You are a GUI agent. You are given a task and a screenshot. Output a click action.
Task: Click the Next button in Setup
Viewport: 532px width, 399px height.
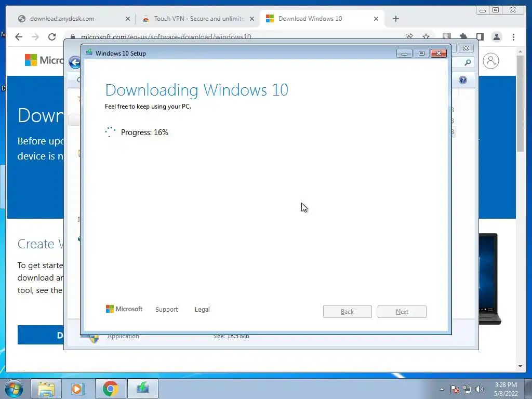[x=402, y=312]
